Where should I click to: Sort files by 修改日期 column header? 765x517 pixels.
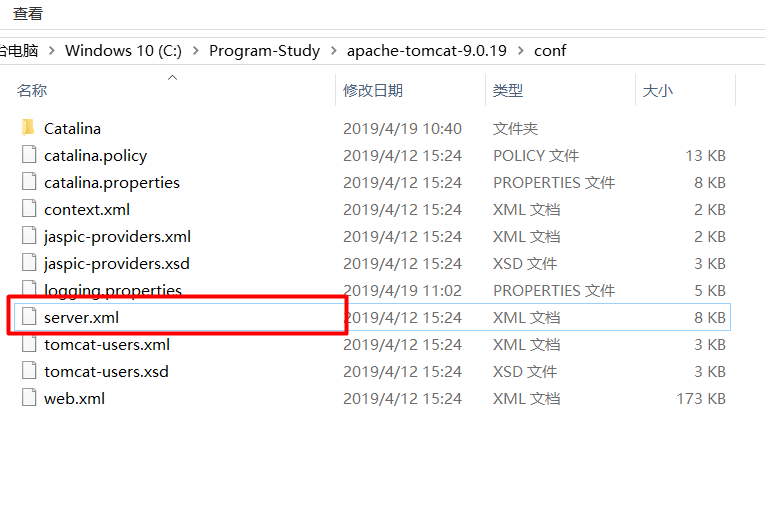[373, 91]
